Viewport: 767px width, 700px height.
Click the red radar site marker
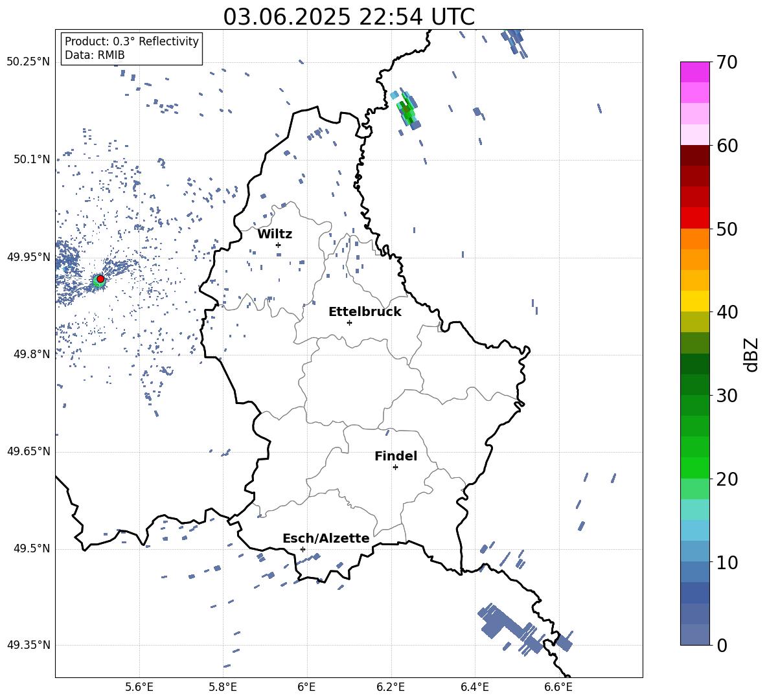point(100,279)
